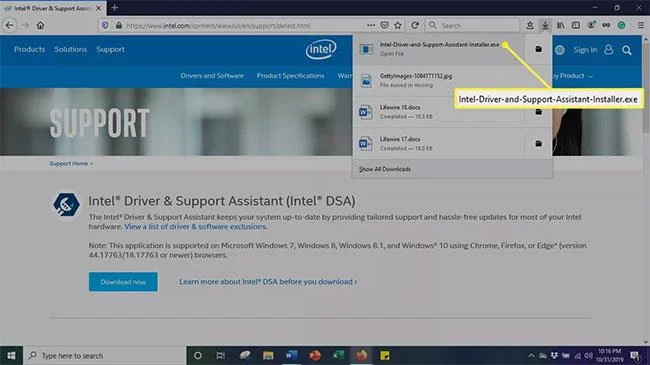This screenshot has width=650, height=365.
Task: Click the Windows Start button
Action: 11,355
